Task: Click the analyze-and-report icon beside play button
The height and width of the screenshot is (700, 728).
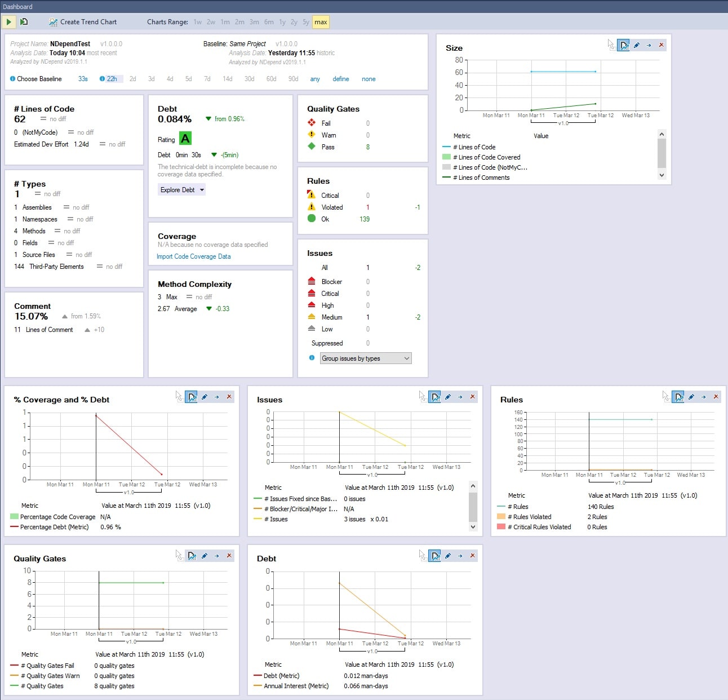Action: [x=24, y=22]
